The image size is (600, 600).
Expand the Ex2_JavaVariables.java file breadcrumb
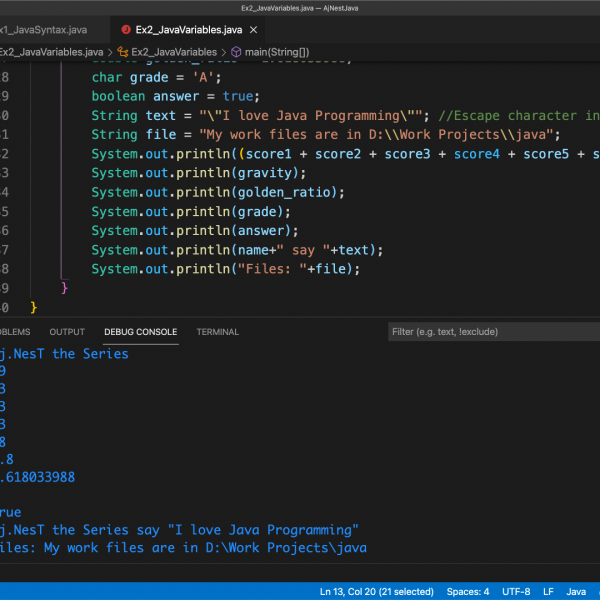(50, 52)
